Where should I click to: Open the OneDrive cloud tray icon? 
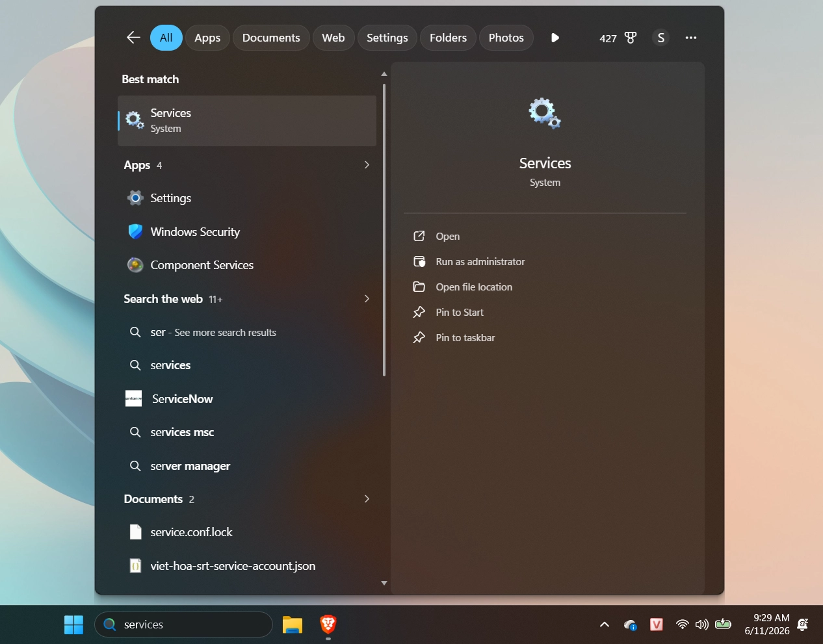[630, 625]
